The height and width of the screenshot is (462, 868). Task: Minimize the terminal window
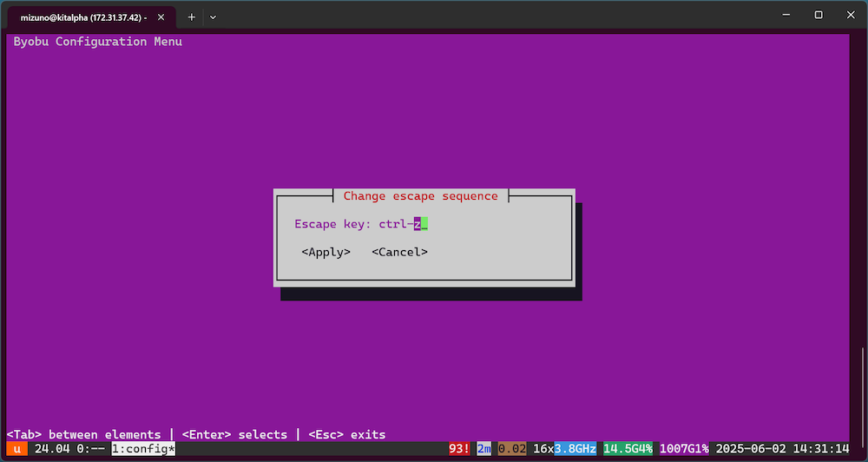tap(786, 15)
